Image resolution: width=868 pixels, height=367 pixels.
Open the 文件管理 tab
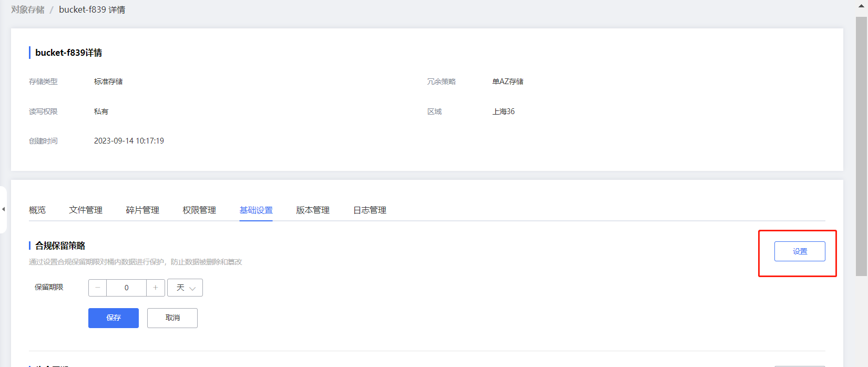tap(86, 210)
